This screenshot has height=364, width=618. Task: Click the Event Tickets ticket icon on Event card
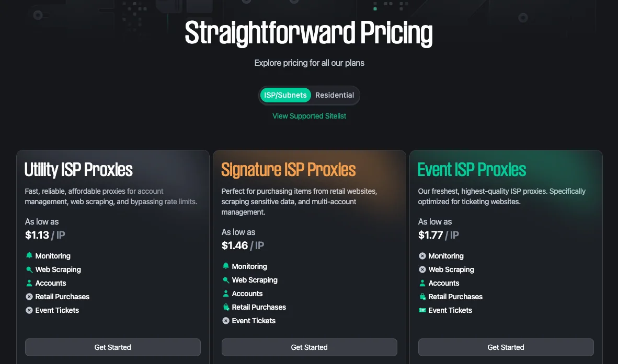(422, 310)
